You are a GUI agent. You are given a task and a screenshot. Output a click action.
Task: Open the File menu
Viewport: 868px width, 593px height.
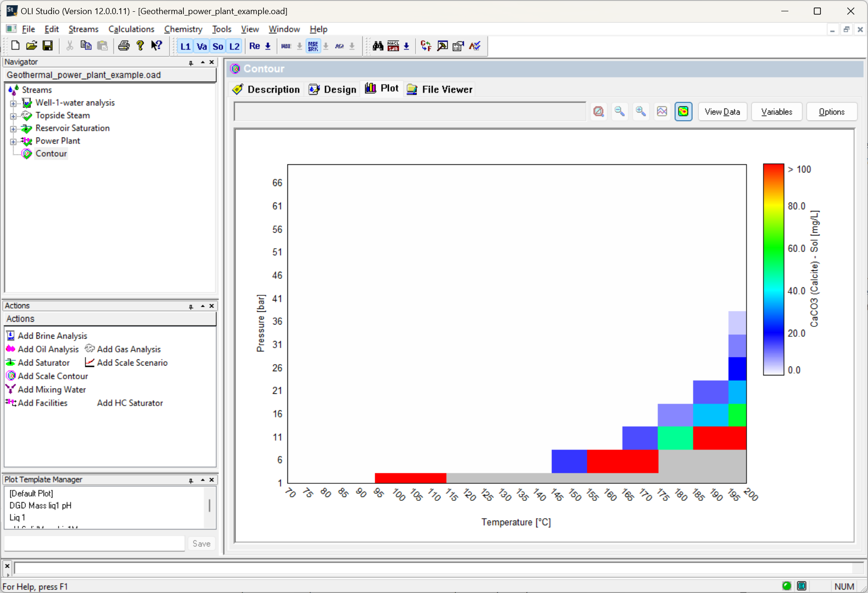click(28, 29)
